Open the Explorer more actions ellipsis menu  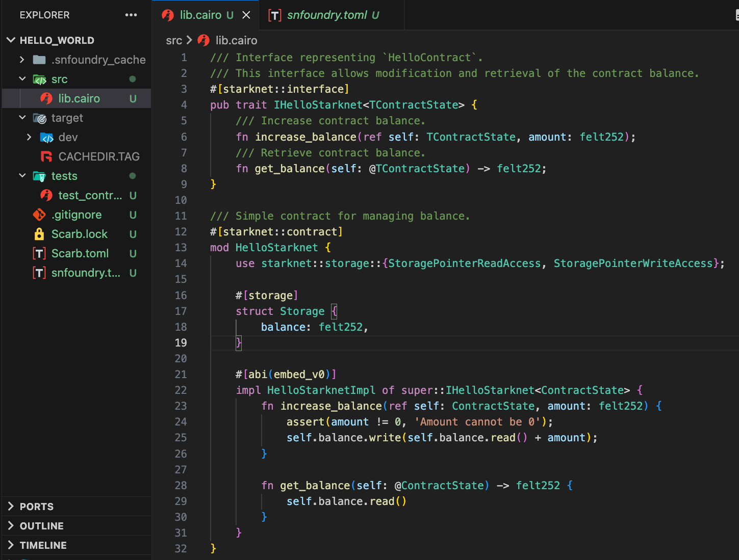point(131,15)
